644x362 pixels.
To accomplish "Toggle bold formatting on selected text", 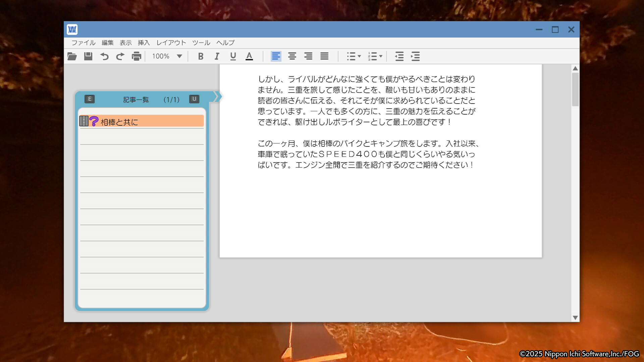I will tap(201, 56).
